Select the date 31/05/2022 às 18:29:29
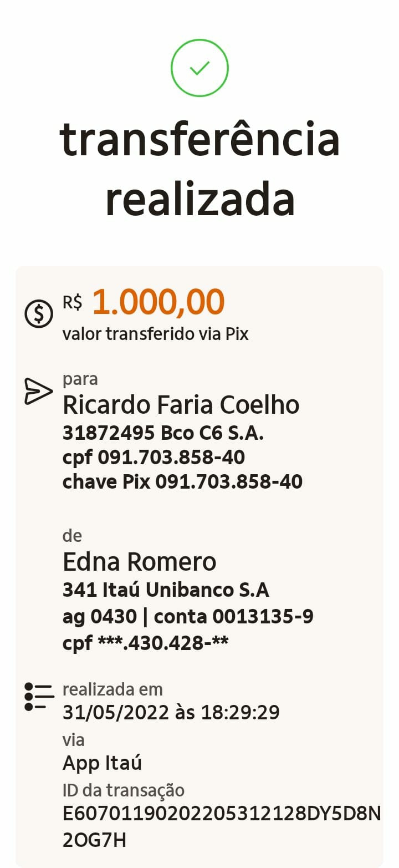 [x=171, y=712]
